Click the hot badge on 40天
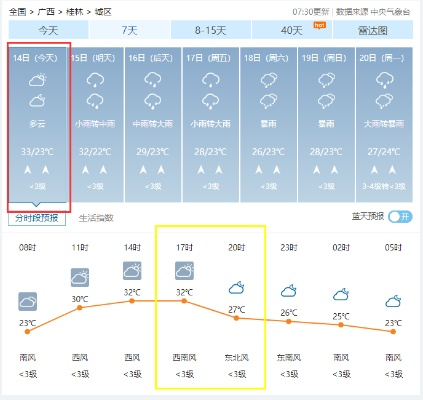 pos(320,26)
